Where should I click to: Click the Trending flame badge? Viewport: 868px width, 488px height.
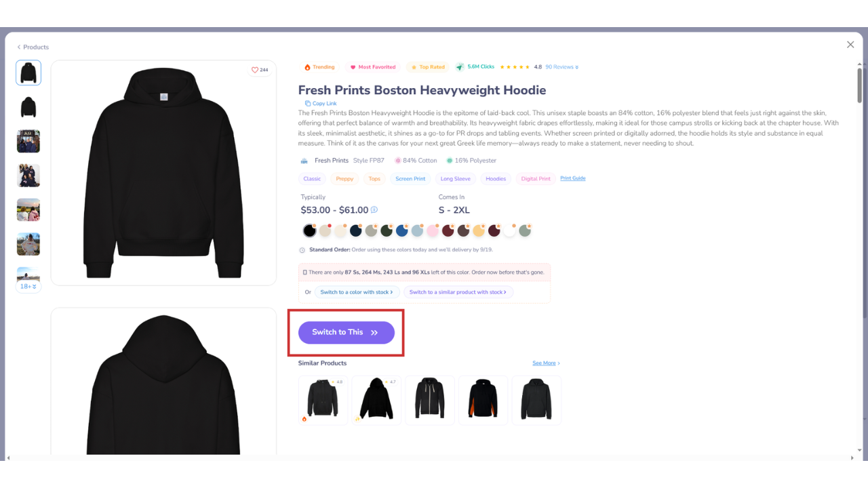pos(319,67)
